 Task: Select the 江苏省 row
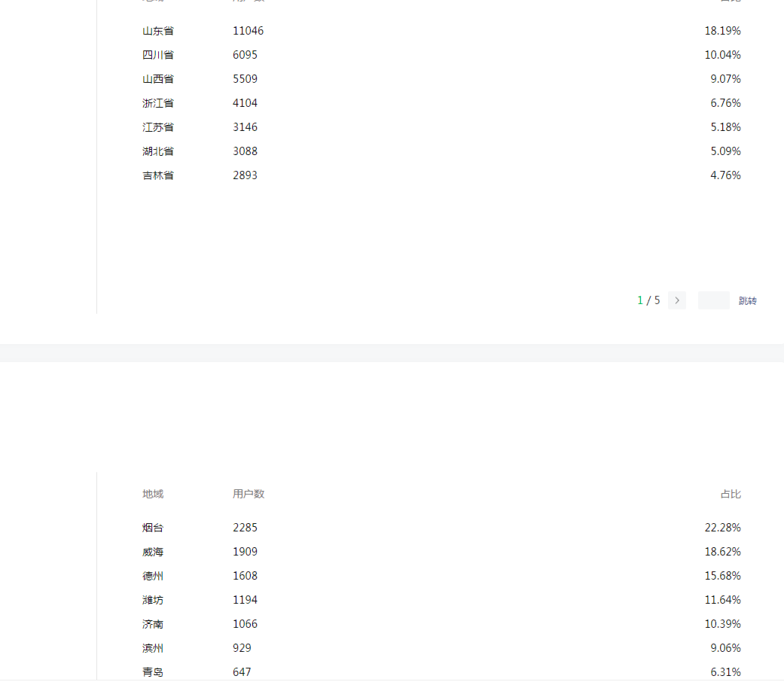point(158,127)
